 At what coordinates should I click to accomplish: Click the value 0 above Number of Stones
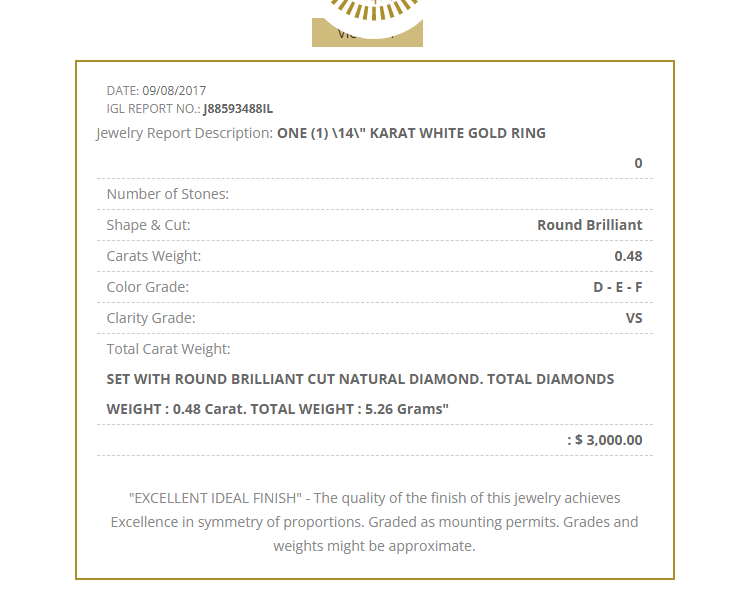pos(638,163)
